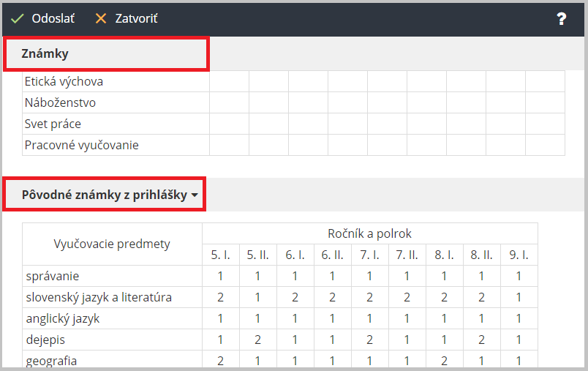Viewport: 588px width, 371px height.
Task: Click first empty grade cell for Svet práce
Action: [x=229, y=124]
